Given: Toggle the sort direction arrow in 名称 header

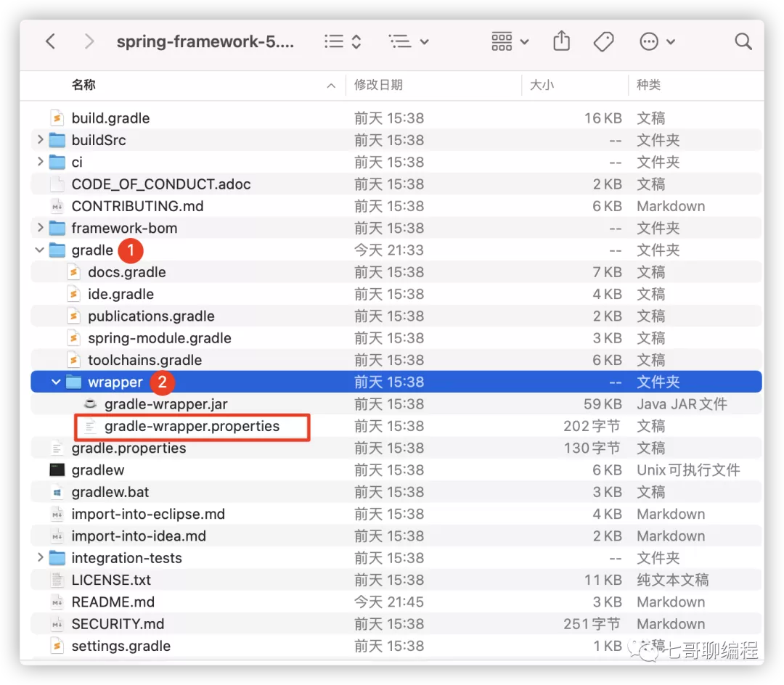Looking at the screenshot, I should pyautogui.click(x=331, y=86).
